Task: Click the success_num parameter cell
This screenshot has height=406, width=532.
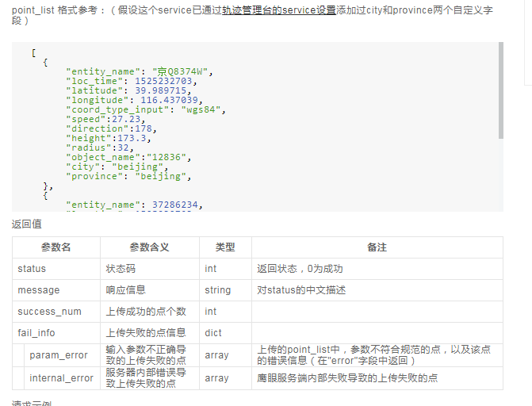Action: (x=56, y=312)
